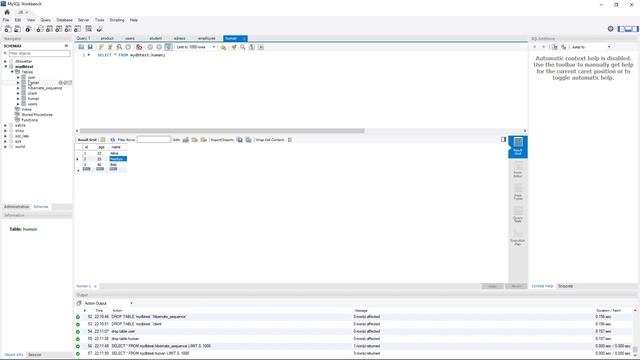Toggle autocommit mode icon
Screen dimensions: 640x360
[x=168, y=47]
